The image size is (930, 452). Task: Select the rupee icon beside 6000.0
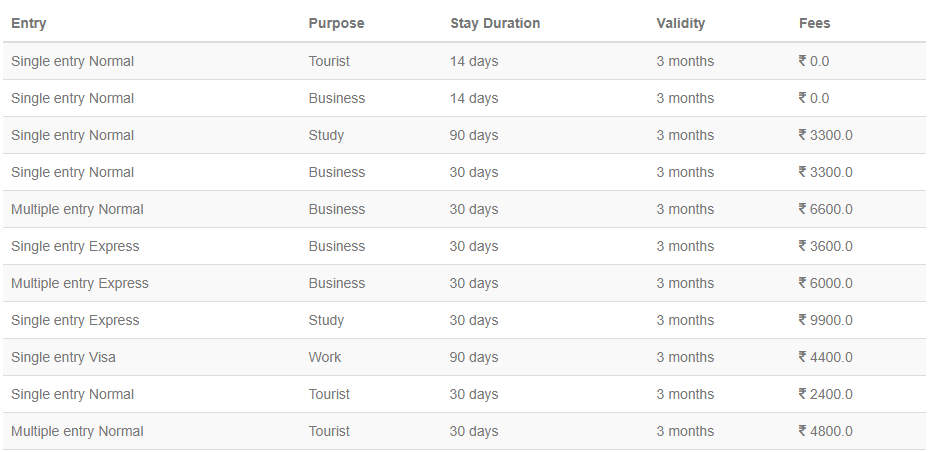(803, 283)
